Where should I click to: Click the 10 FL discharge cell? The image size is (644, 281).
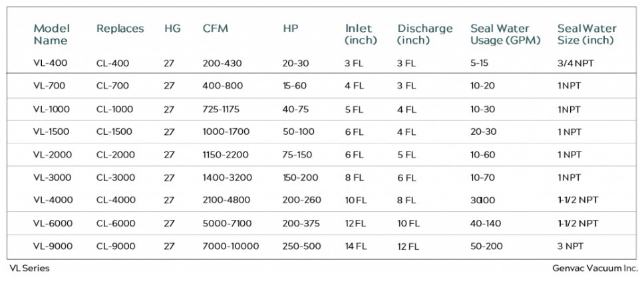point(408,224)
